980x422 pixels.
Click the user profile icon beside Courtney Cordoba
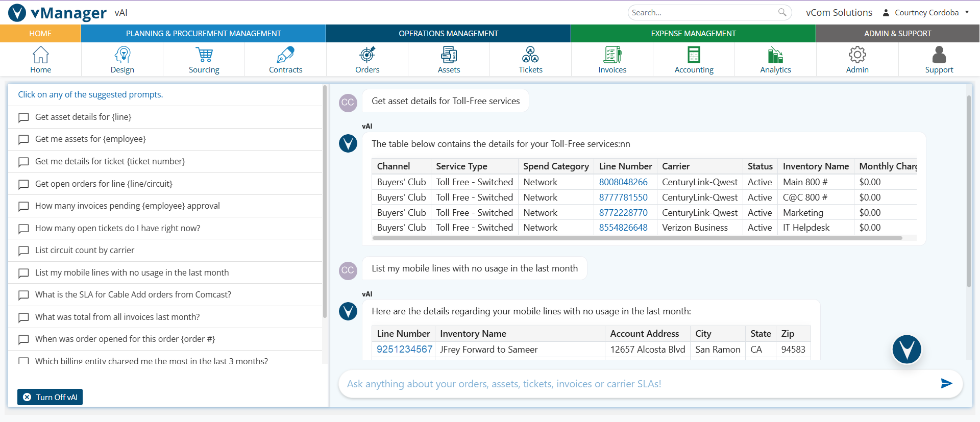tap(886, 13)
